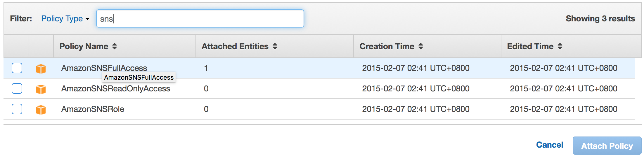The image size is (644, 157).
Task: Click the AmazonSNSFullAccess orange box icon
Action: point(41,69)
